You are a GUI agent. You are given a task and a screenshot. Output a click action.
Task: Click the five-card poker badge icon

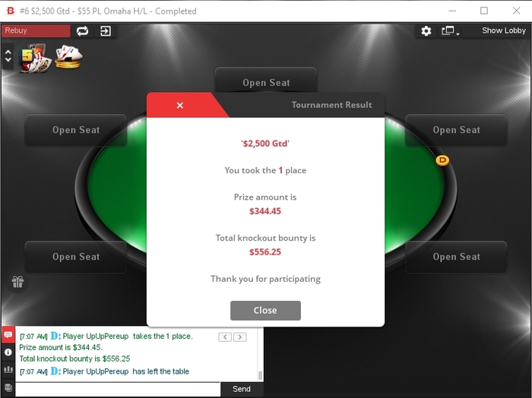[36, 58]
